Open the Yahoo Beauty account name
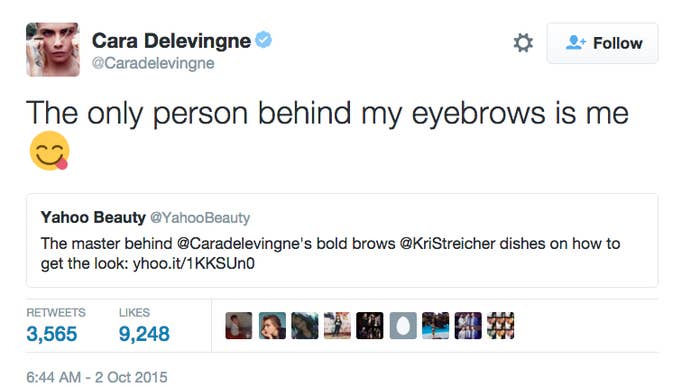The image size is (700, 387). 93,217
